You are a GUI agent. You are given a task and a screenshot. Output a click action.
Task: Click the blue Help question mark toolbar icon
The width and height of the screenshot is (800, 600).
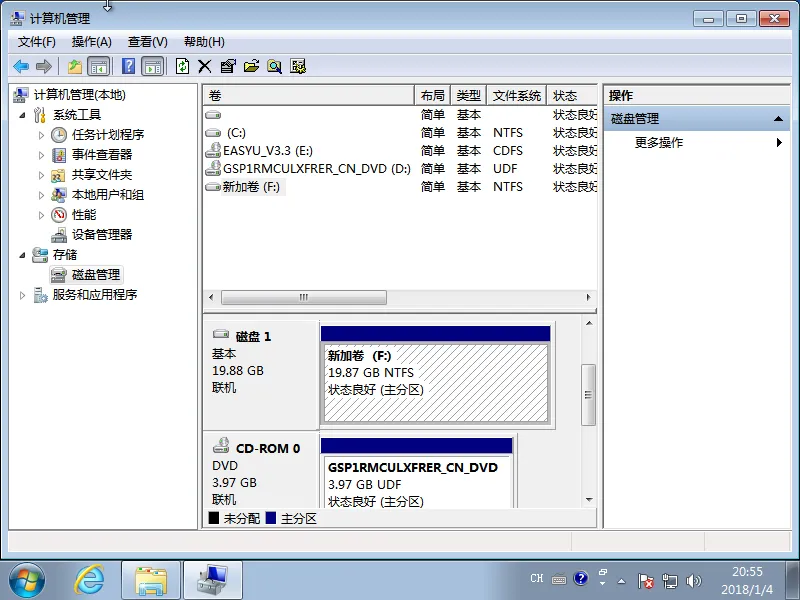[x=129, y=66]
